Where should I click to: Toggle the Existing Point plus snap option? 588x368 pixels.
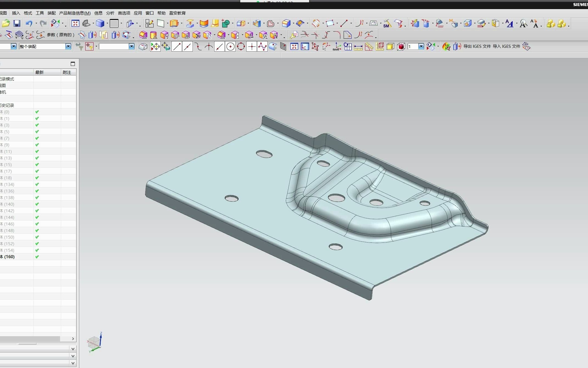tap(252, 47)
